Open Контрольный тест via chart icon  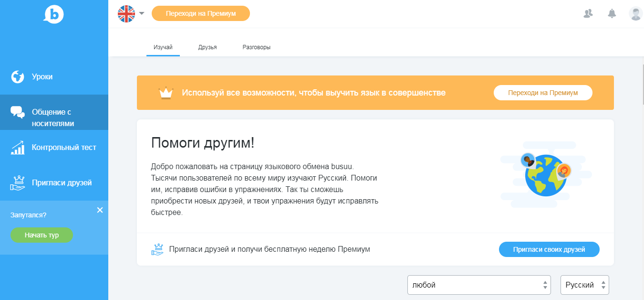pyautogui.click(x=17, y=147)
